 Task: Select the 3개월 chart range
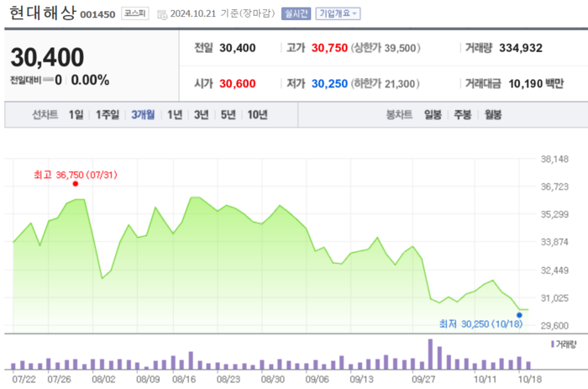click(x=143, y=115)
